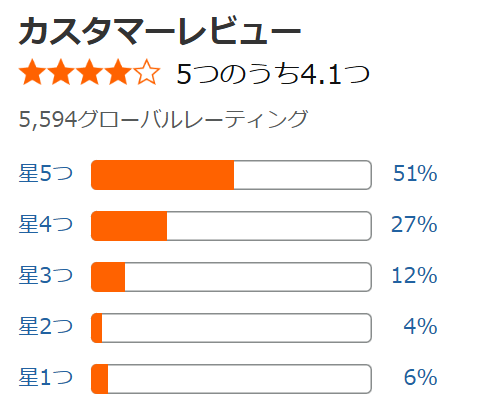Open the 星3つ reviews link
This screenshot has width=490, height=408.
[46, 275]
